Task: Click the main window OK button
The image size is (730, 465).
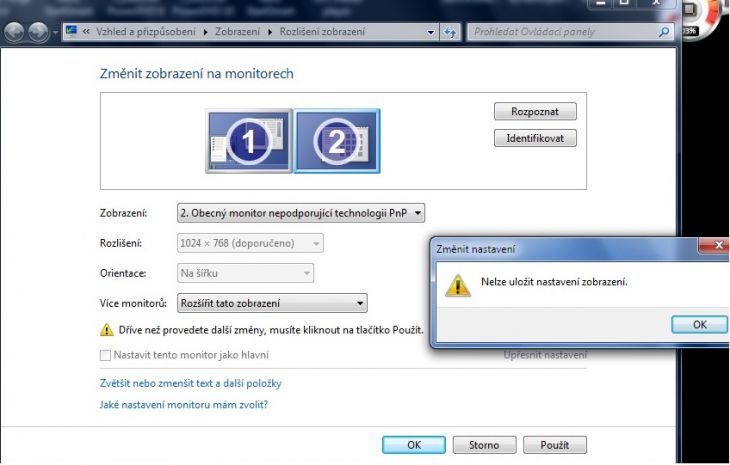Action: coord(414,445)
